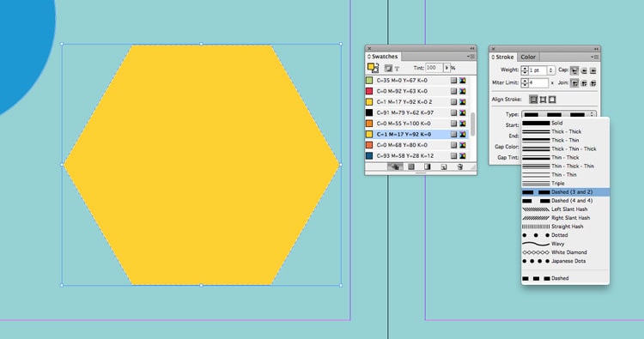Select green swatch C=35 M=0 Y=67 K=0
The height and width of the screenshot is (339, 644).
pos(416,81)
